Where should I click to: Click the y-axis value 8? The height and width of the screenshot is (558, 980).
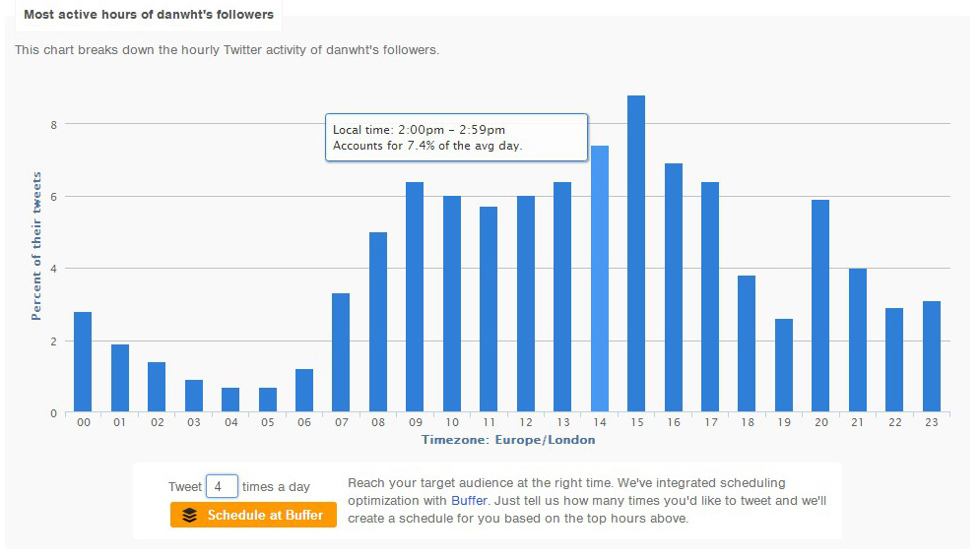coord(54,125)
